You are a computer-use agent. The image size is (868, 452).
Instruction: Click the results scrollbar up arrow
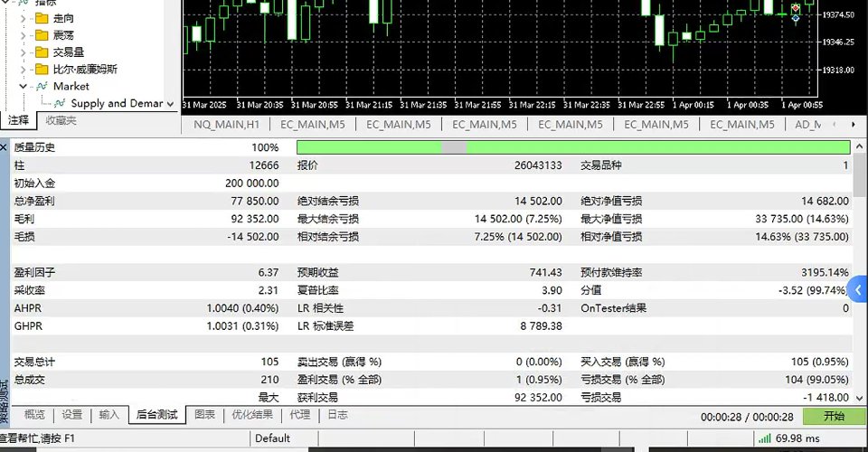tap(859, 146)
